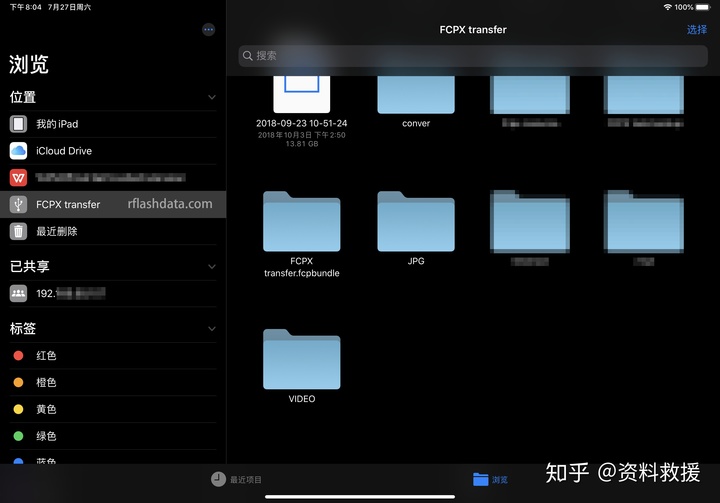Open the iCloud Drive cloud icon

(x=18, y=151)
